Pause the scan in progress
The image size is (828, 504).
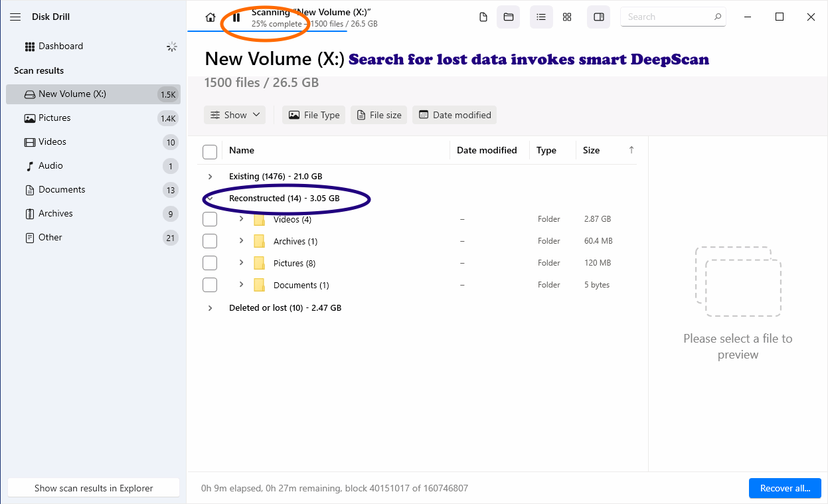click(x=236, y=17)
